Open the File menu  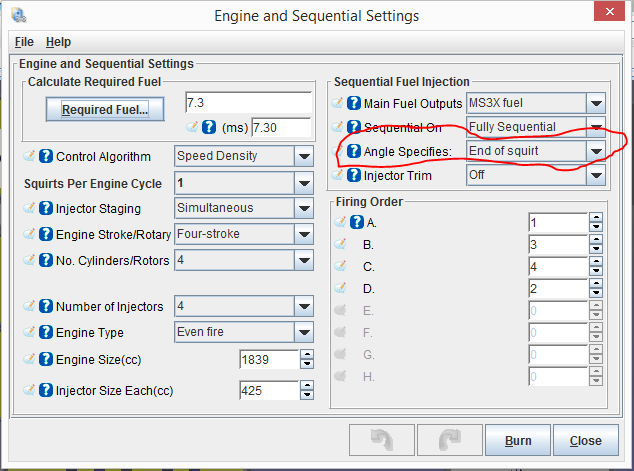(x=25, y=42)
